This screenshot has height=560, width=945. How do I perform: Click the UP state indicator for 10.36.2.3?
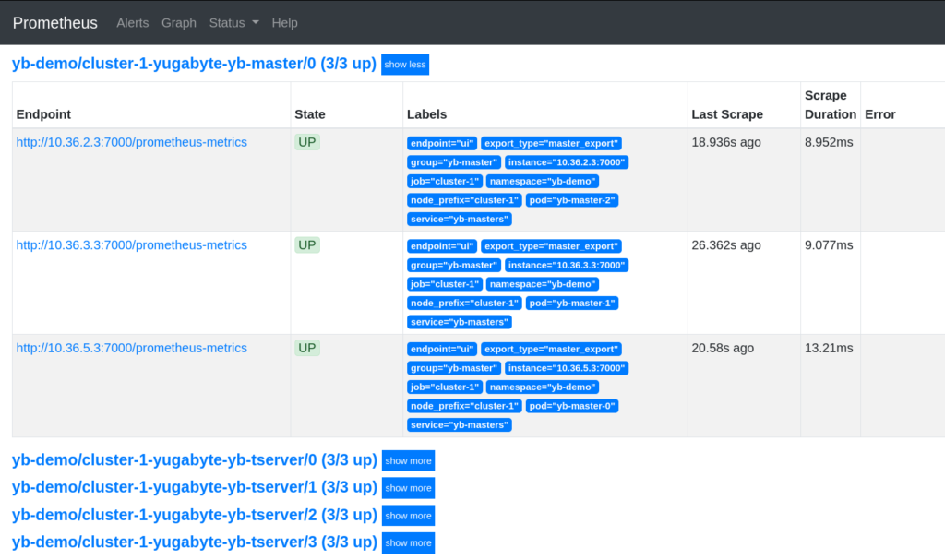click(x=306, y=142)
